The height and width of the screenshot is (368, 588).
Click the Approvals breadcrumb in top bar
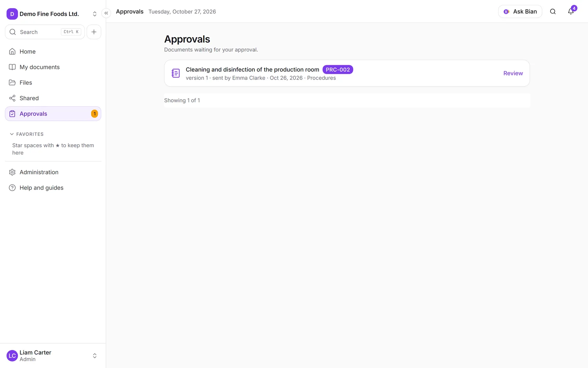click(x=130, y=12)
